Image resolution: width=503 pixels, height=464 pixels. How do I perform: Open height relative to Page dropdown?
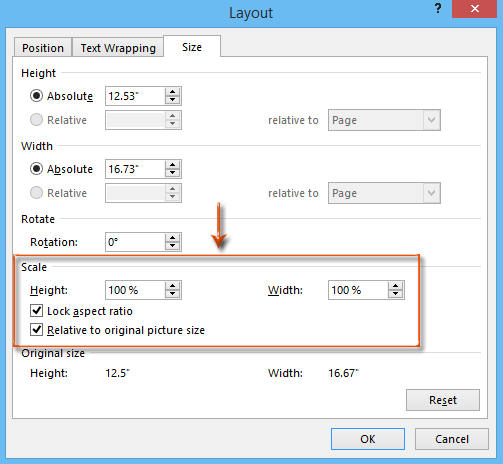pos(384,120)
